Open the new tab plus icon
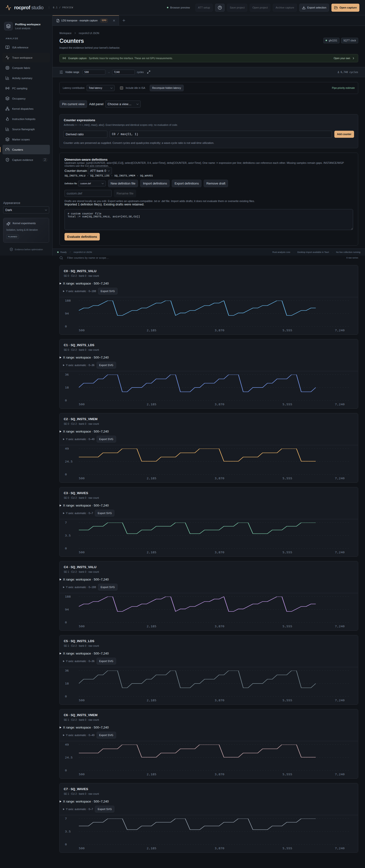Viewport: 365px width, 868px height. pyautogui.click(x=124, y=20)
